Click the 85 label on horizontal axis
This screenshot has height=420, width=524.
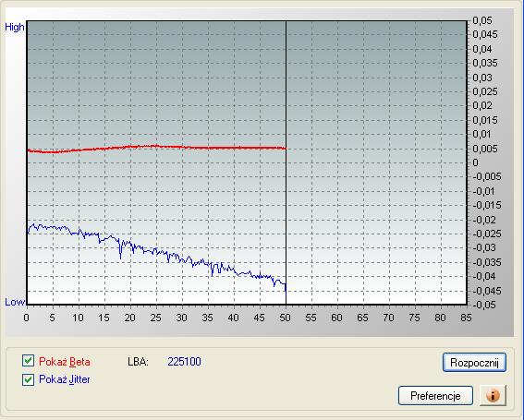(466, 318)
